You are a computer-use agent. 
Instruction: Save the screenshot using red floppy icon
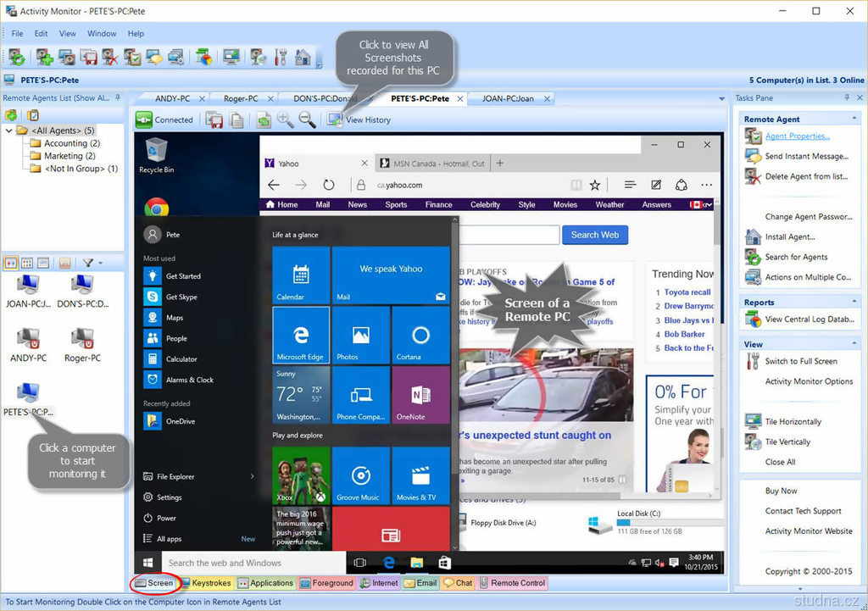[x=214, y=119]
